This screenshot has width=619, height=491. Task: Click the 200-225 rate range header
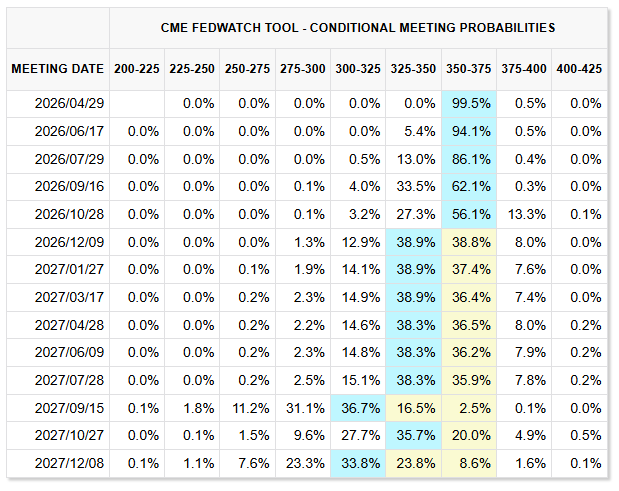137,69
